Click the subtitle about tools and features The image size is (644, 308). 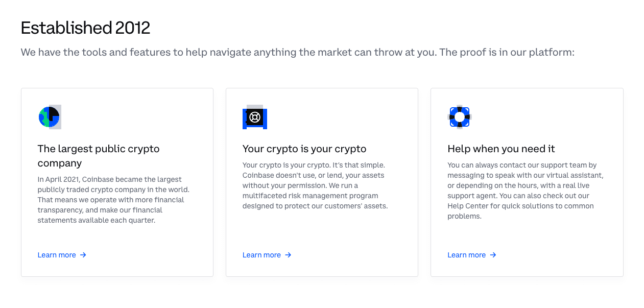[x=298, y=52]
